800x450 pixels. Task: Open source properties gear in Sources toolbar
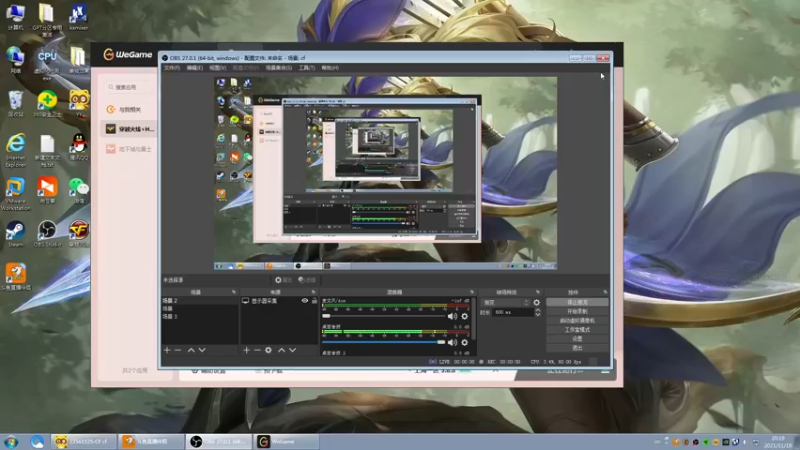click(x=268, y=350)
